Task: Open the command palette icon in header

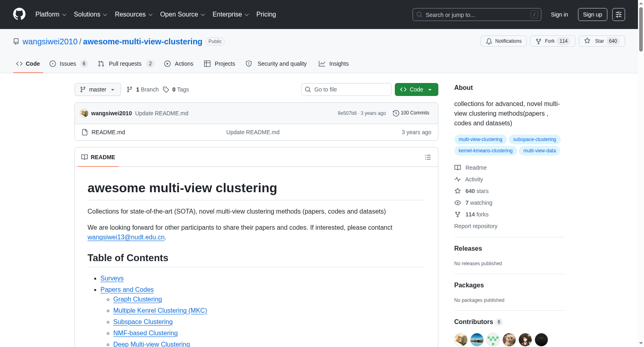Action: (x=618, y=15)
